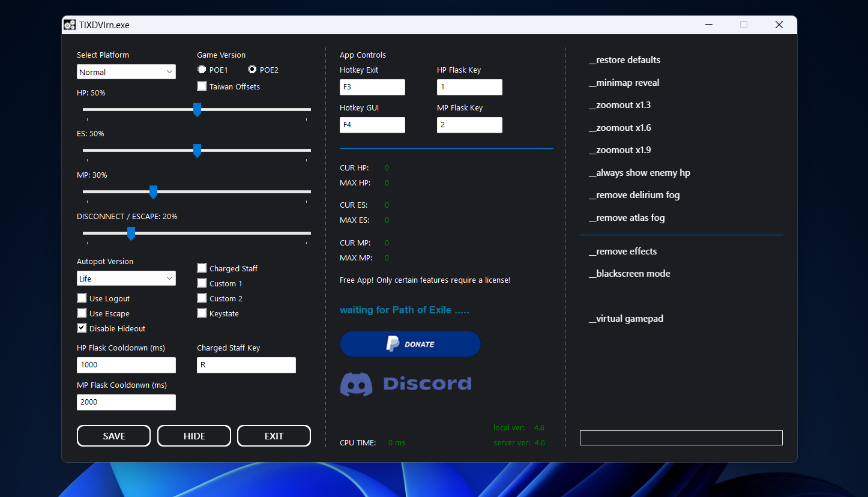Click the HIDE button
The image size is (868, 497).
pyautogui.click(x=194, y=436)
